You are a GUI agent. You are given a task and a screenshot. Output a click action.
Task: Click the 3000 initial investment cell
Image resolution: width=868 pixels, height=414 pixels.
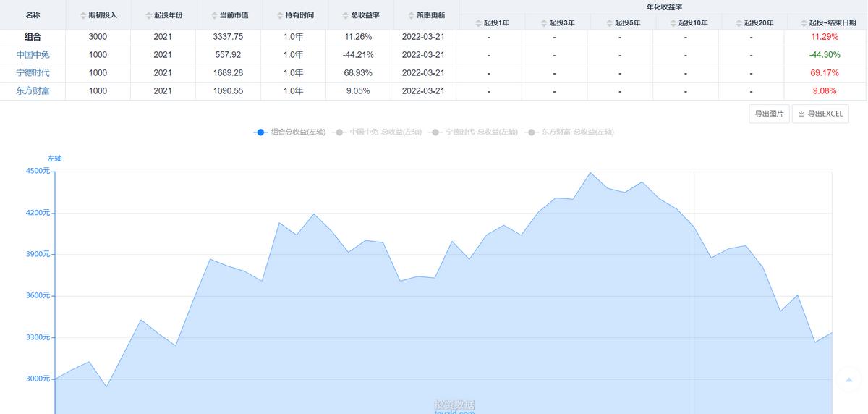(x=98, y=36)
